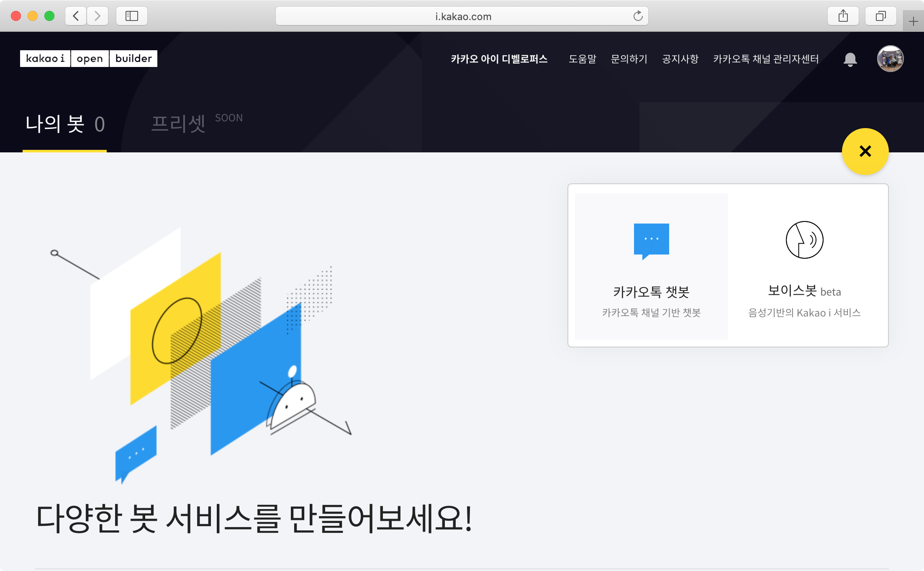
Task: Select the blue KakaoTalk chatbot speech bubble icon
Action: (x=651, y=240)
